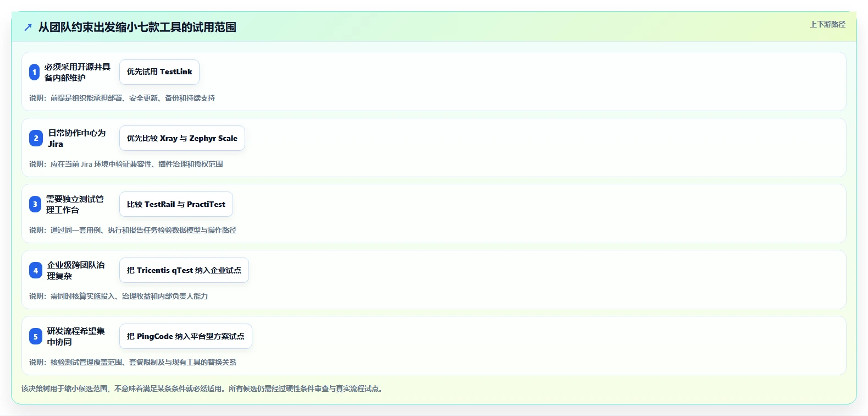This screenshot has height=416, width=868.
Task: Click note 通过同一套用例、执行和报告任务
Action: [x=132, y=230]
